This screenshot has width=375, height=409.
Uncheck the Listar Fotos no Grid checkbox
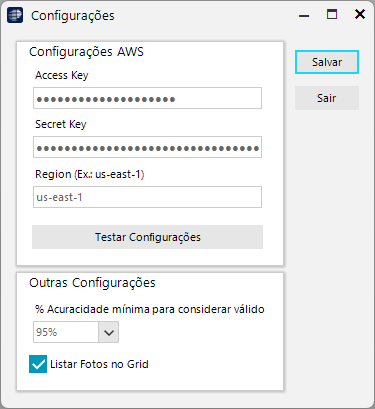click(38, 364)
